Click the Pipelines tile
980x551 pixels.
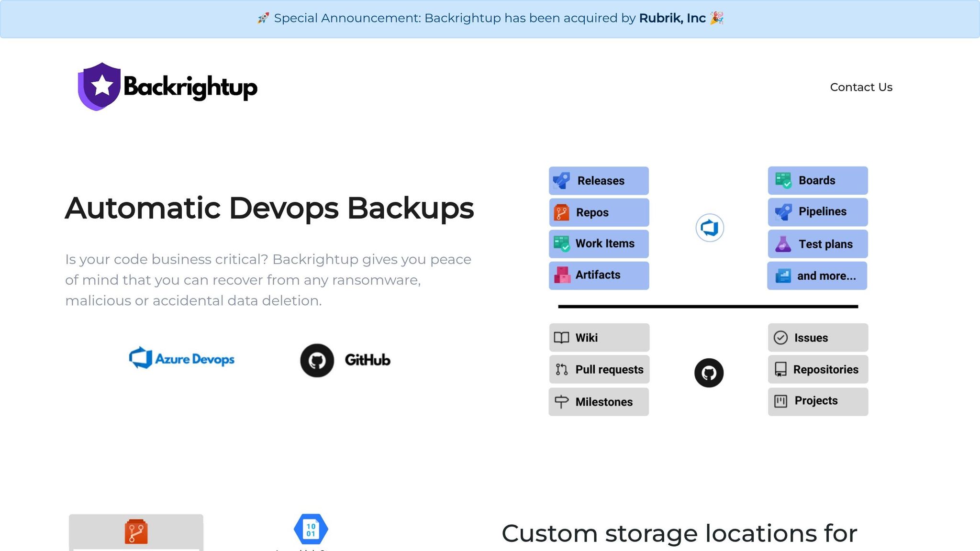pyautogui.click(x=817, y=212)
